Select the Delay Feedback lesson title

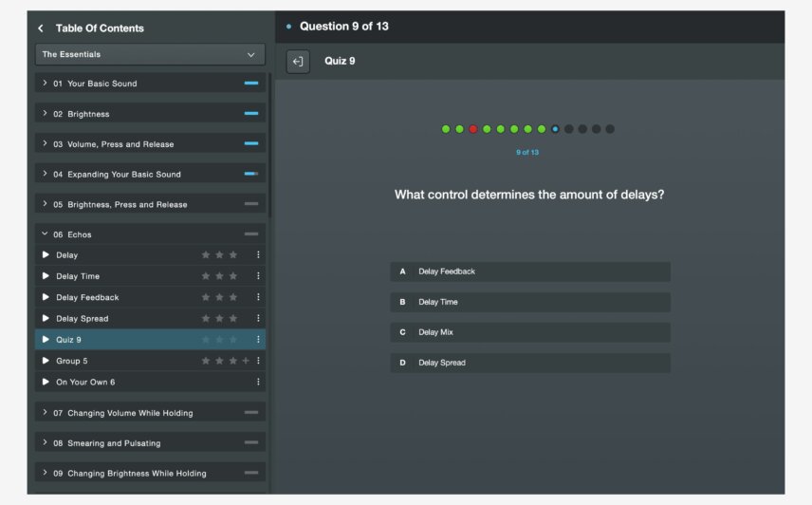pos(87,297)
